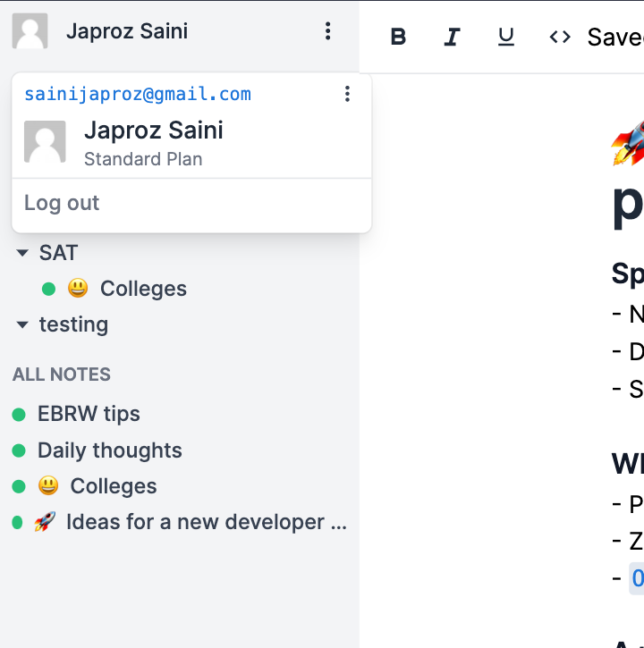Collapse the SAT folder

[x=23, y=254]
